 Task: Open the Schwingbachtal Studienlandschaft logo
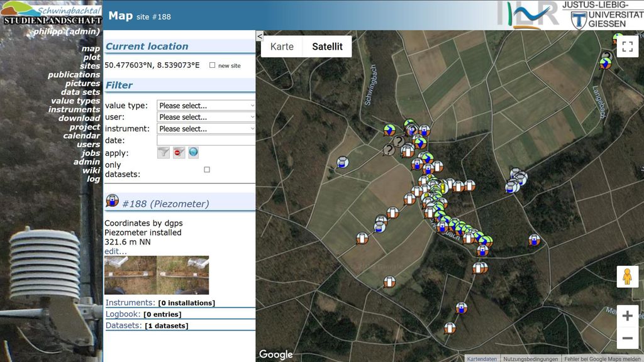click(51, 13)
